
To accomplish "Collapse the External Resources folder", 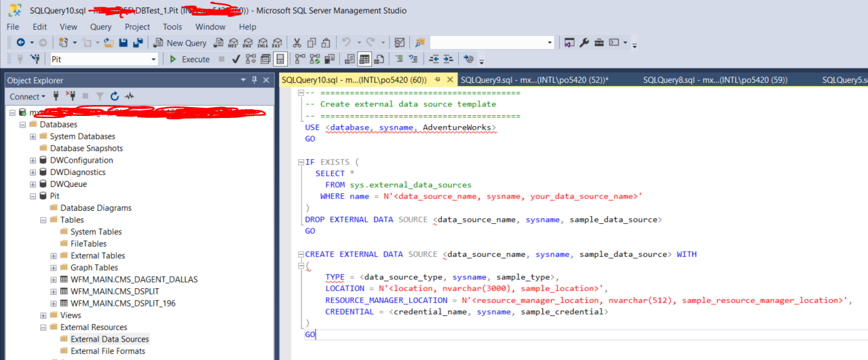I will pyautogui.click(x=43, y=327).
